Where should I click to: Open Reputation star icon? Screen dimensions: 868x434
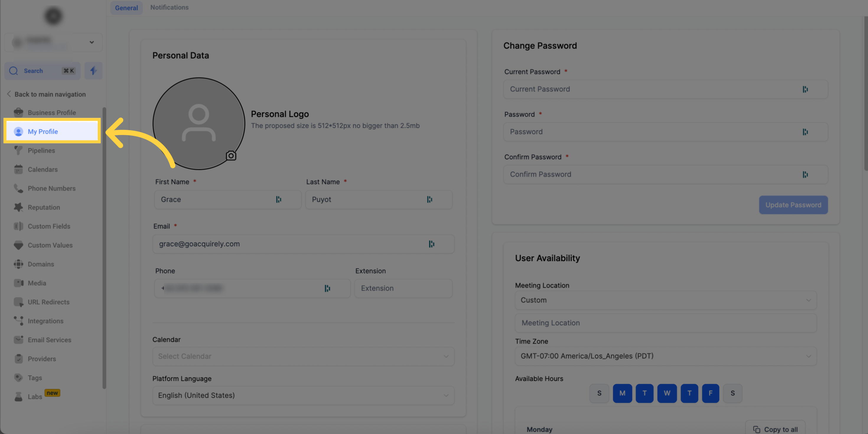coord(19,207)
